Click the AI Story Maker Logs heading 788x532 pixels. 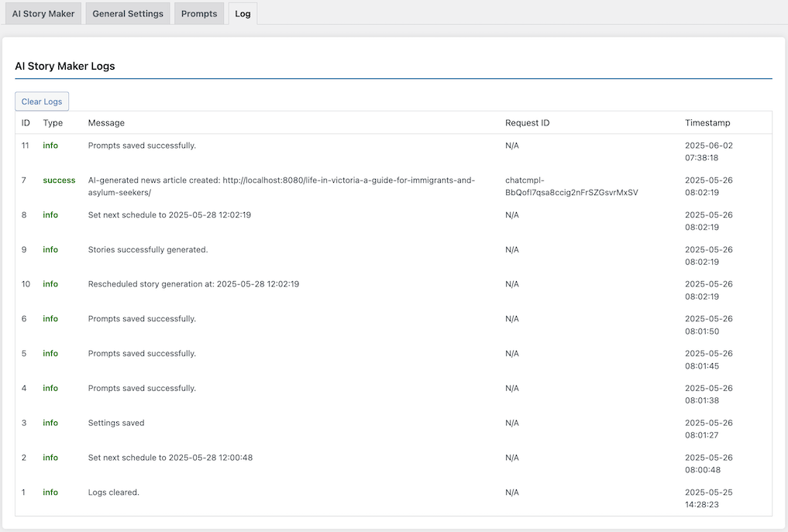65,67
